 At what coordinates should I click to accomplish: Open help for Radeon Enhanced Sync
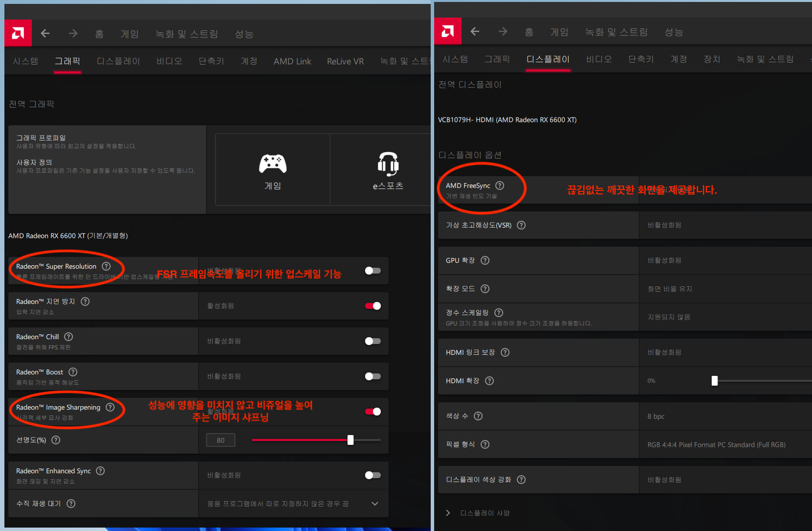point(100,471)
